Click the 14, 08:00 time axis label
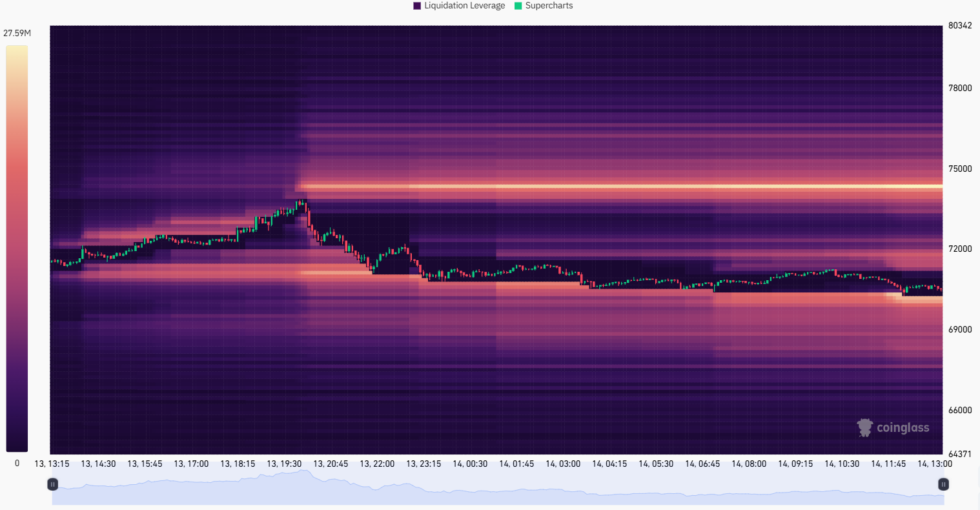Image resolution: width=980 pixels, height=510 pixels. [x=749, y=464]
